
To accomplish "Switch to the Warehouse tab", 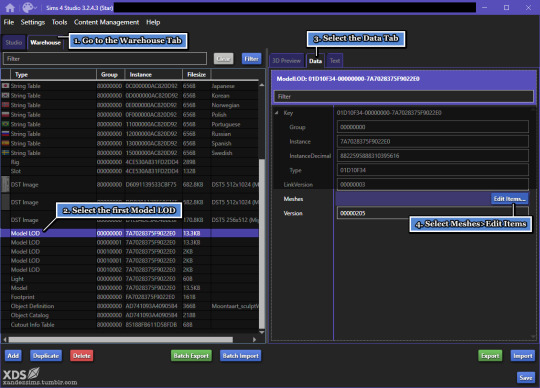I will [45, 42].
